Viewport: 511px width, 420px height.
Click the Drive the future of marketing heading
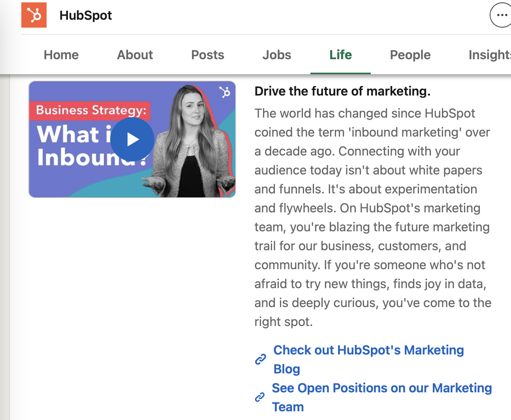(x=342, y=91)
